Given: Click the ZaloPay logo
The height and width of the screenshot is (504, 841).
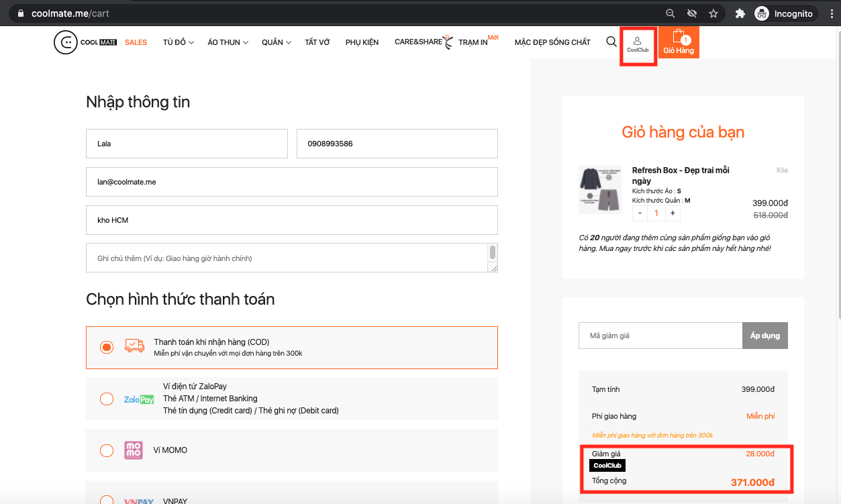Looking at the screenshot, I should [x=139, y=399].
